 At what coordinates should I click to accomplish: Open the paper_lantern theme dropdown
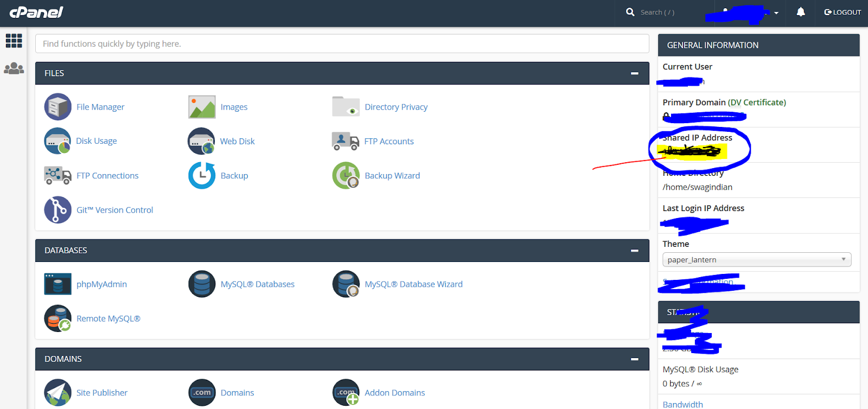point(757,260)
